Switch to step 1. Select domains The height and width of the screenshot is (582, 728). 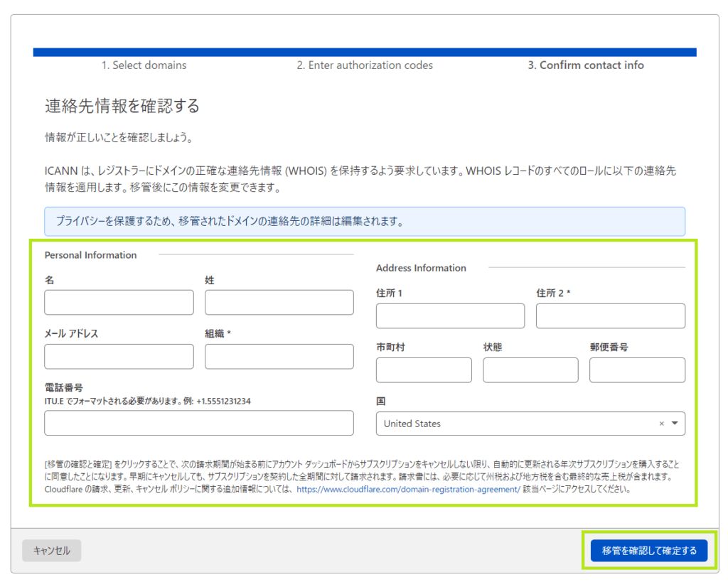click(144, 65)
